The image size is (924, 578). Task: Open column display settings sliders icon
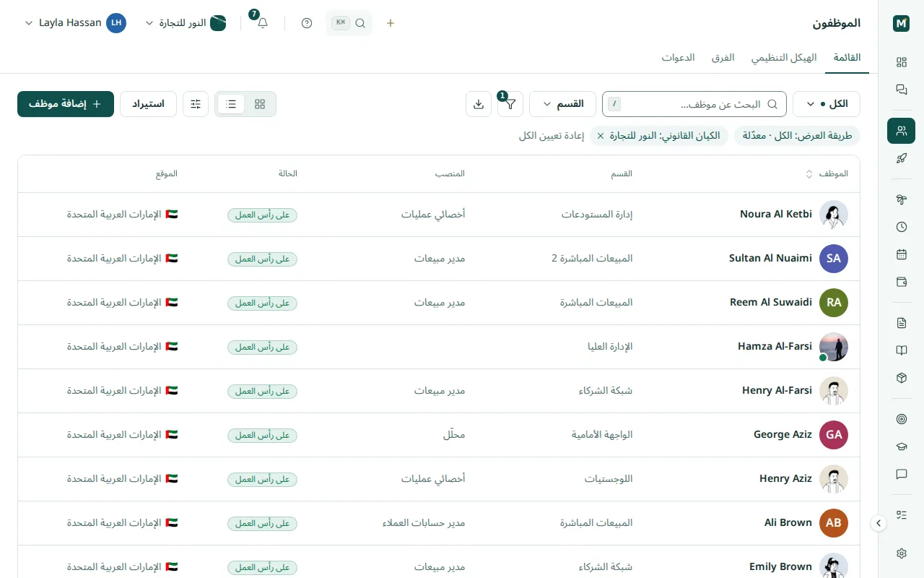[196, 104]
